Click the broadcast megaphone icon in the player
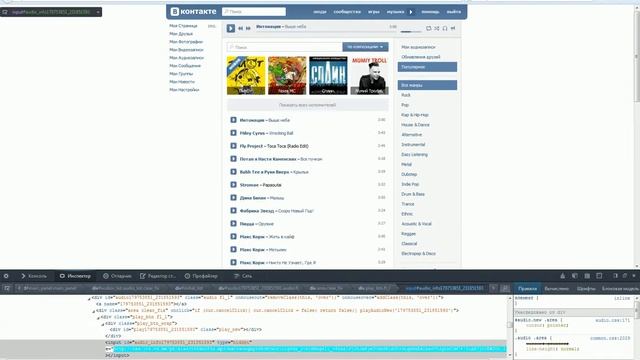Screen dimensions: 640x360 point(453,28)
